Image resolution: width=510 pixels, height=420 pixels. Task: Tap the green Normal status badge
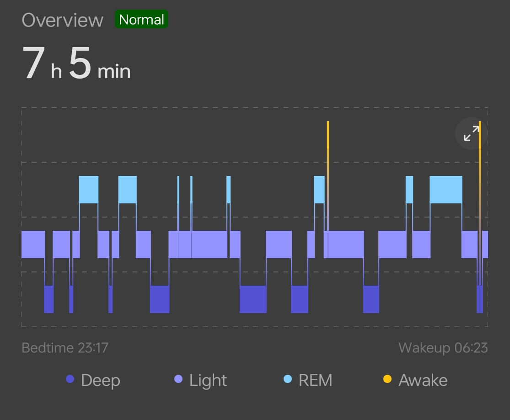(141, 20)
